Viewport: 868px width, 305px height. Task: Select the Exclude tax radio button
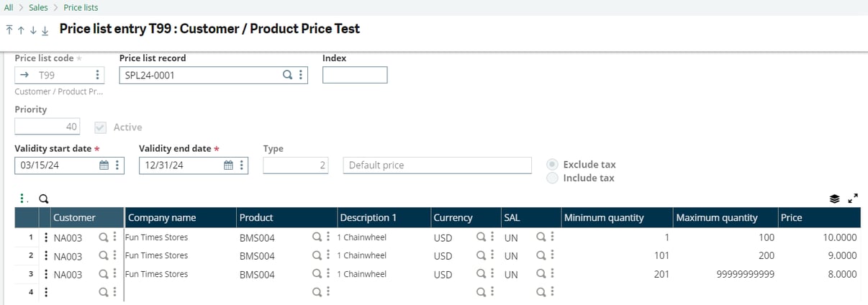(x=552, y=165)
